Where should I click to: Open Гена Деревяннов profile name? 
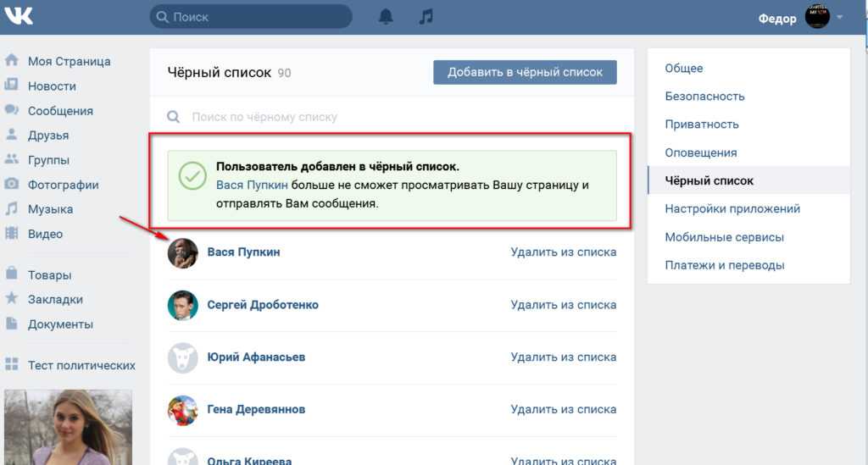(256, 410)
